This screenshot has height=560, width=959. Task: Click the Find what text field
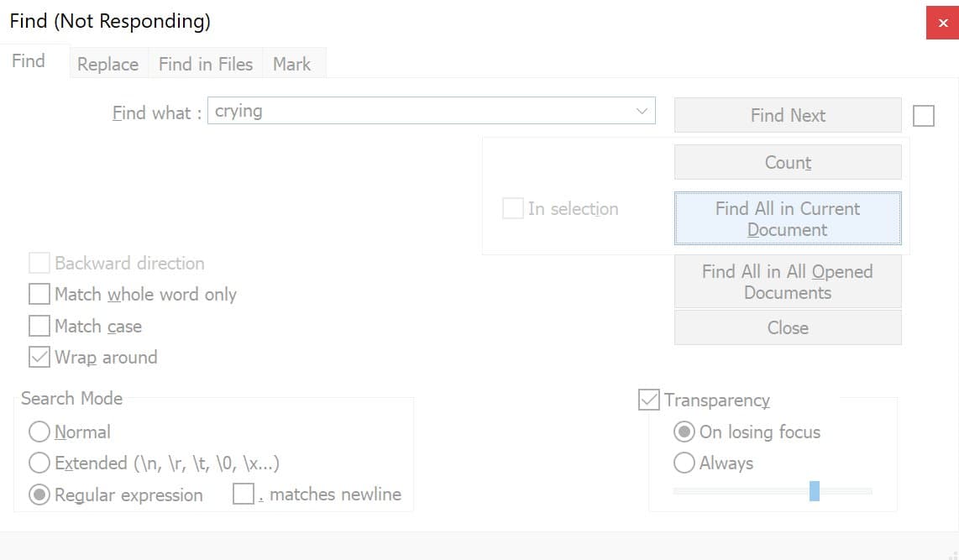pos(420,111)
